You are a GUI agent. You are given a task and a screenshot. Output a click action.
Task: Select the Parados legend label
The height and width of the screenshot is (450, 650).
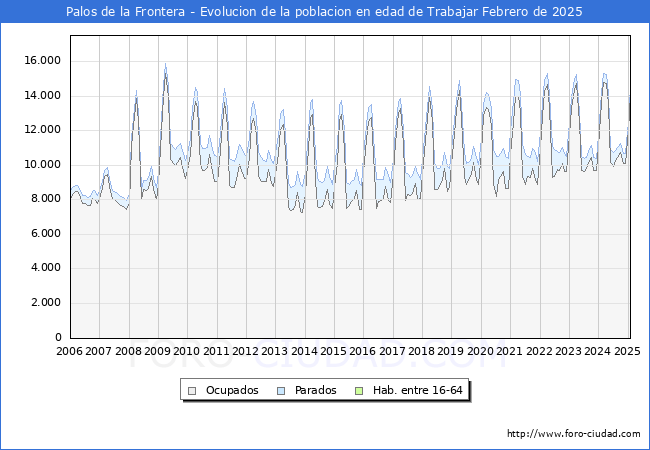[x=315, y=390]
